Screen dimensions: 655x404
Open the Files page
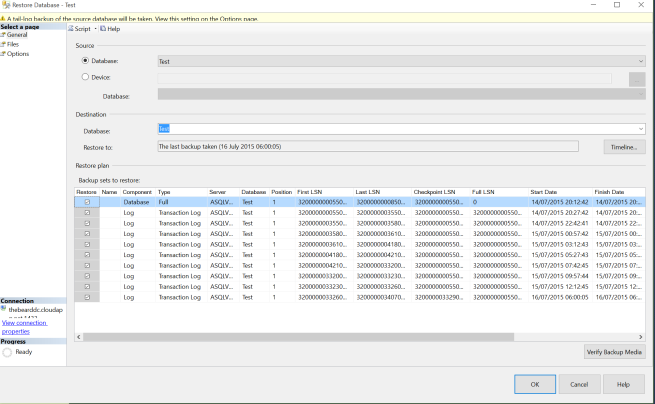pyautogui.click(x=15, y=44)
